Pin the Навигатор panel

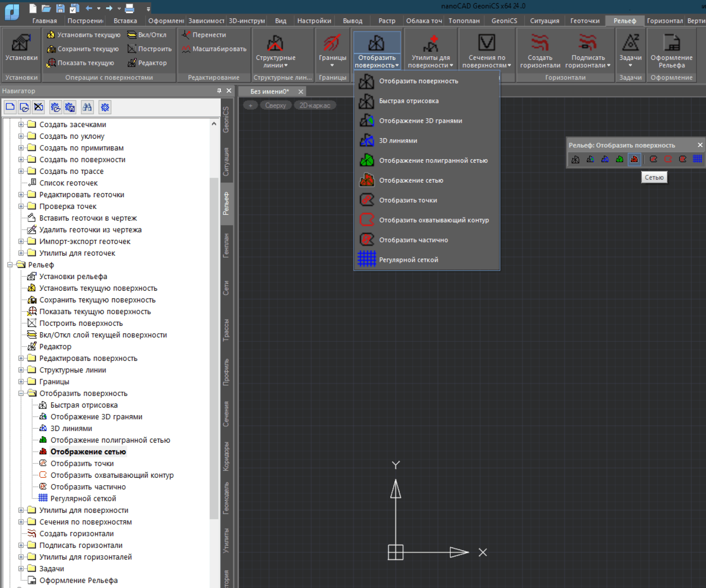219,91
